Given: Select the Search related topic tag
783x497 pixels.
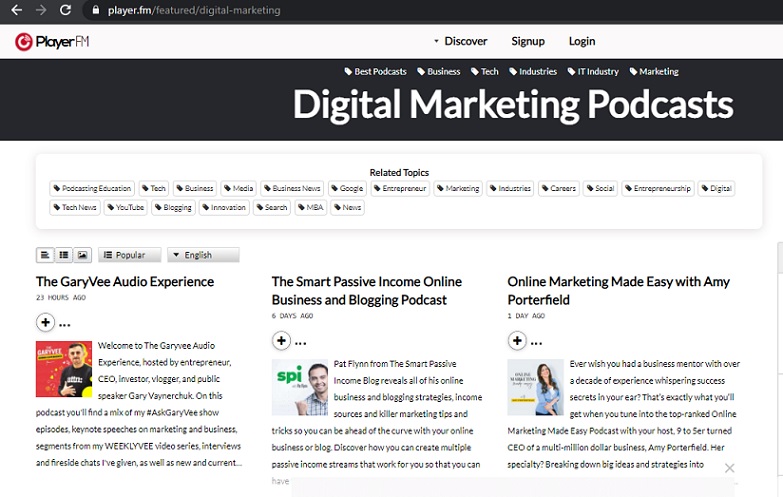Looking at the screenshot, I should click(272, 207).
